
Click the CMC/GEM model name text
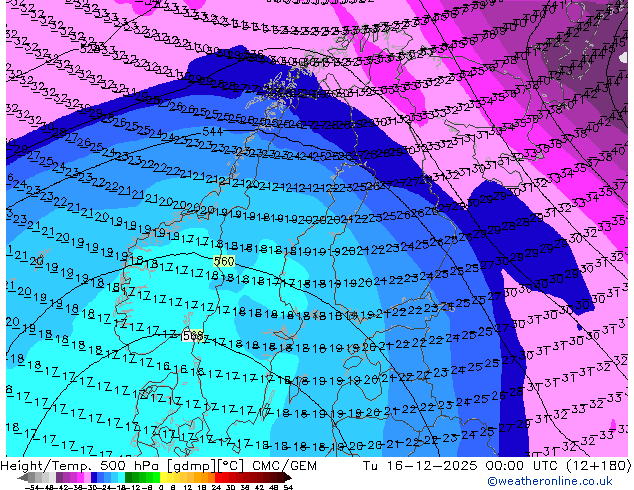pyautogui.click(x=284, y=466)
